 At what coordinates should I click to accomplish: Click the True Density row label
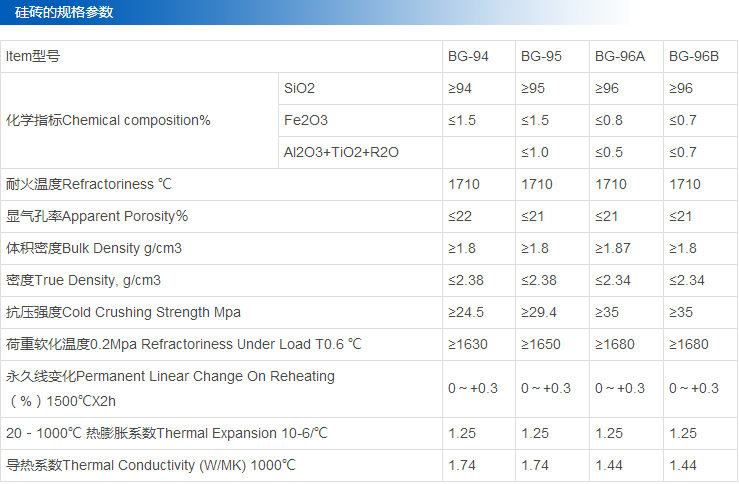tap(84, 280)
